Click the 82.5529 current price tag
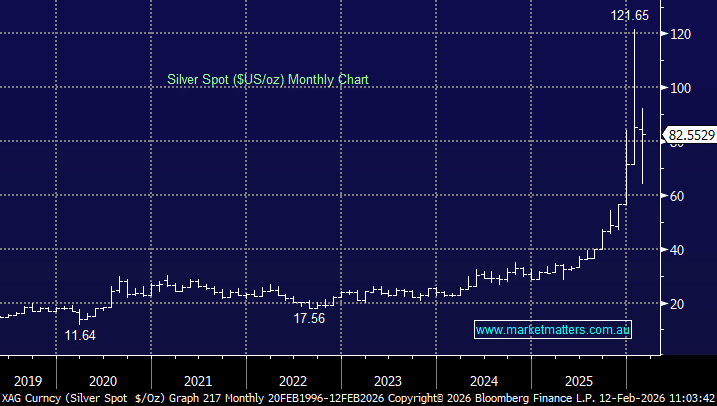The height and width of the screenshot is (406, 717). [x=690, y=132]
